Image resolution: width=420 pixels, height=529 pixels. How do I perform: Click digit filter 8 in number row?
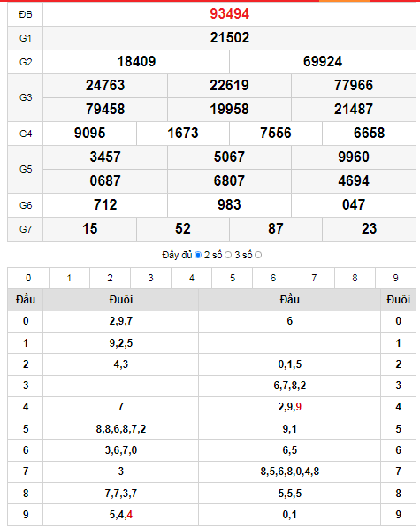(x=355, y=278)
